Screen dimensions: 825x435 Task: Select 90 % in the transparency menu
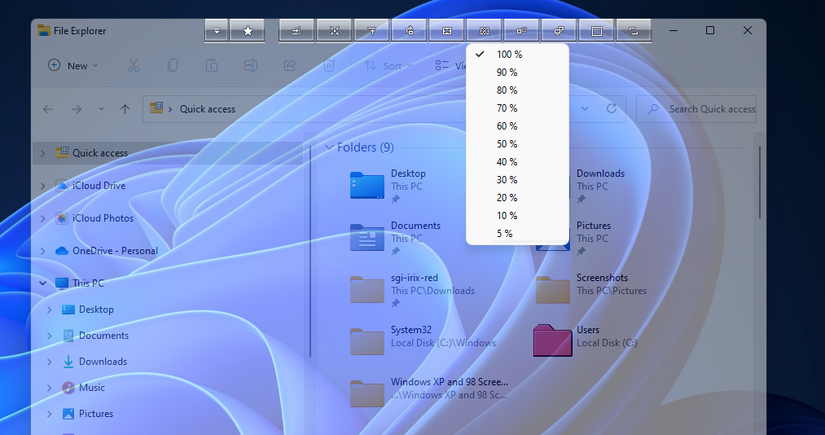tap(517, 72)
